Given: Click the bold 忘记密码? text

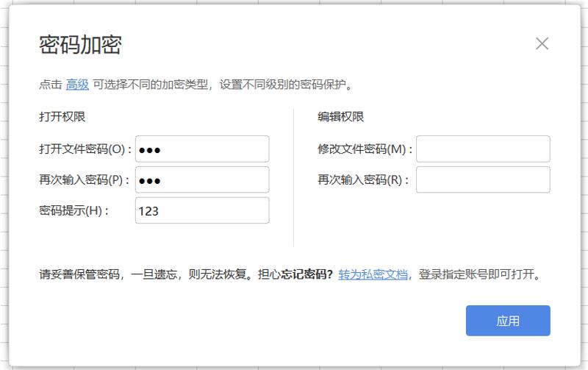Looking at the screenshot, I should [x=306, y=275].
